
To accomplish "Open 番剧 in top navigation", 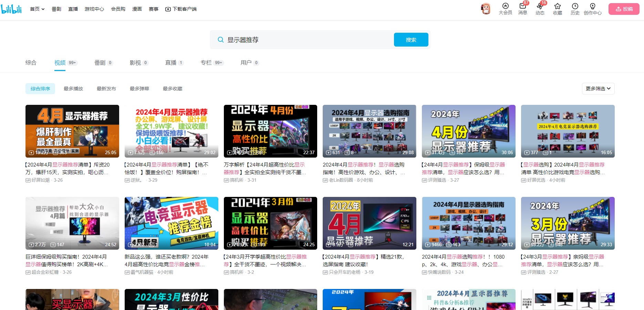I will [x=56, y=9].
